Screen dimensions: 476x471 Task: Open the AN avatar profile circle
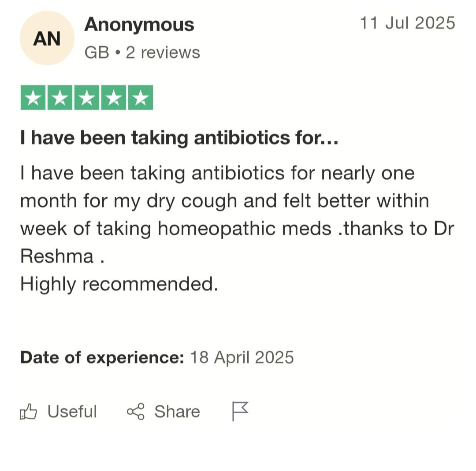47,38
